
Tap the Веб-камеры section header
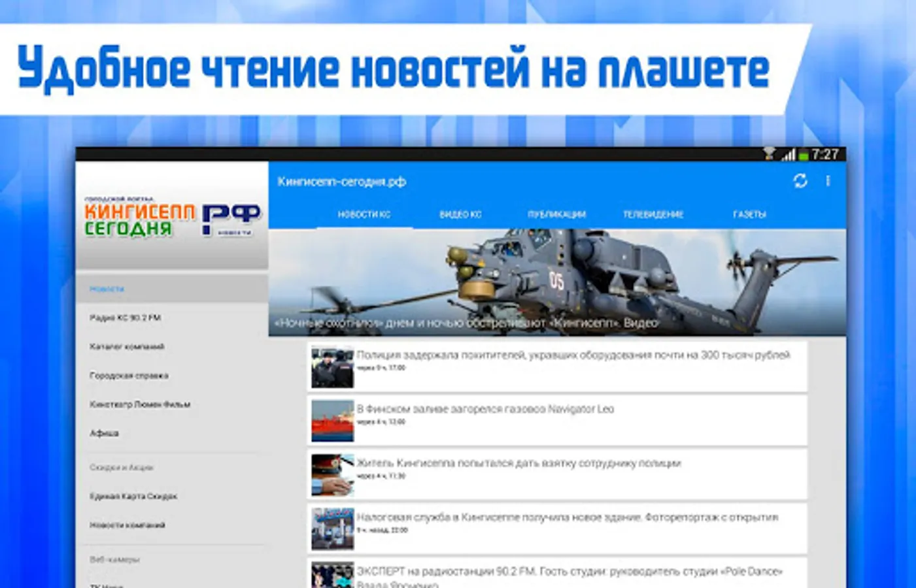tap(114, 559)
